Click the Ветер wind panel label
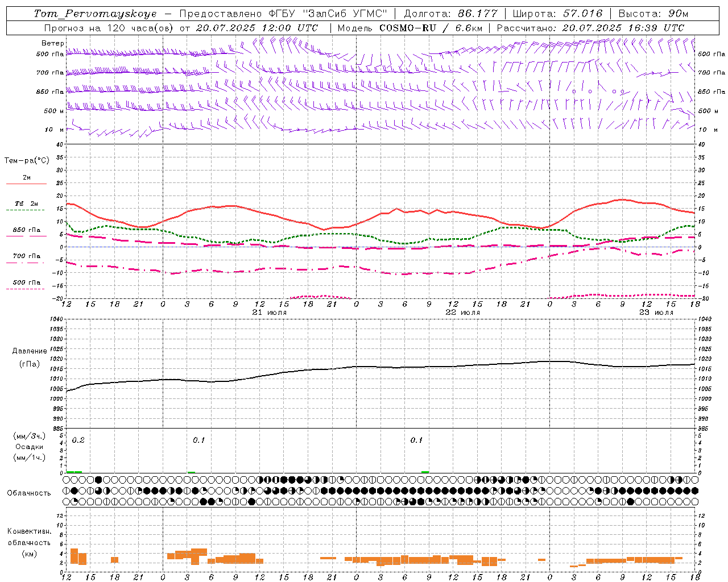The height and width of the screenshot is (582, 728). pyautogui.click(x=53, y=43)
